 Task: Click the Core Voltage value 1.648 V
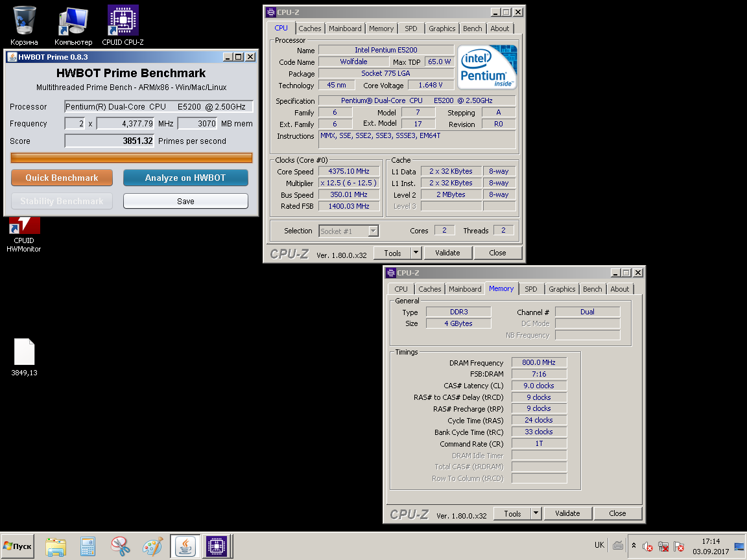pyautogui.click(x=431, y=86)
